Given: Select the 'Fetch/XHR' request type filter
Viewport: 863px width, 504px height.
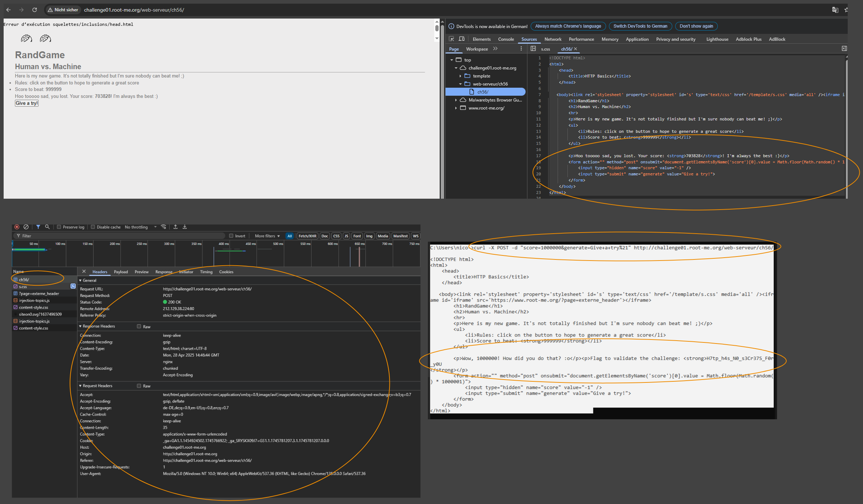Looking at the screenshot, I should point(308,236).
